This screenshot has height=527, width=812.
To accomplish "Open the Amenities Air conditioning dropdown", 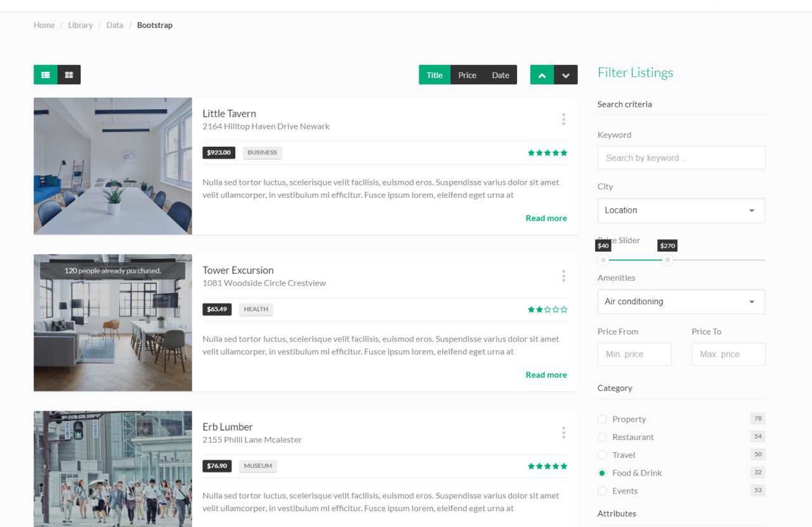I will [x=681, y=302].
